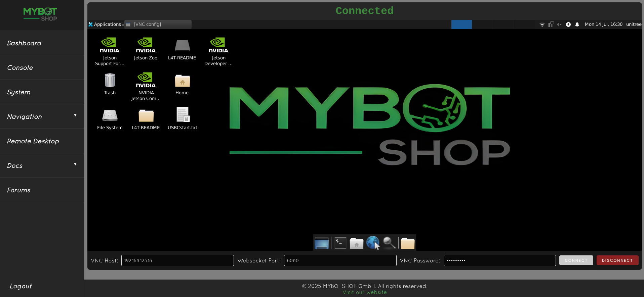Open the Jetson Zoo desktop icon
644x297 pixels.
point(146,49)
